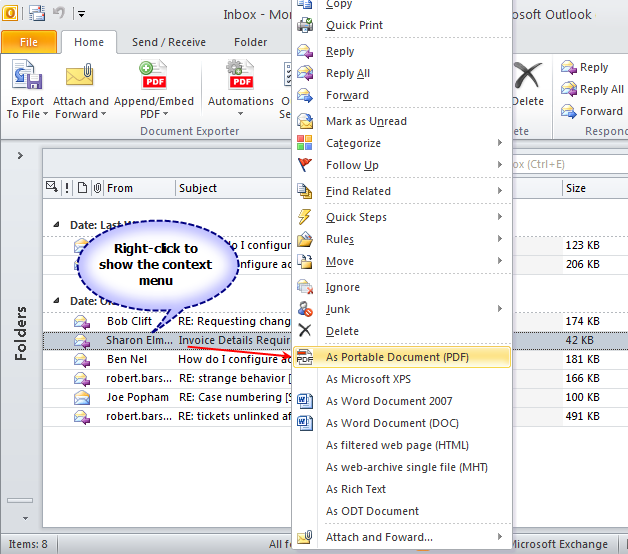
Task: Open the Move submenu in context menu
Action: click(402, 261)
